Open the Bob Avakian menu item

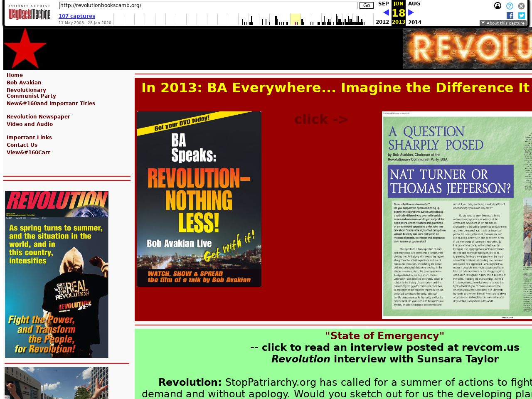point(24,83)
